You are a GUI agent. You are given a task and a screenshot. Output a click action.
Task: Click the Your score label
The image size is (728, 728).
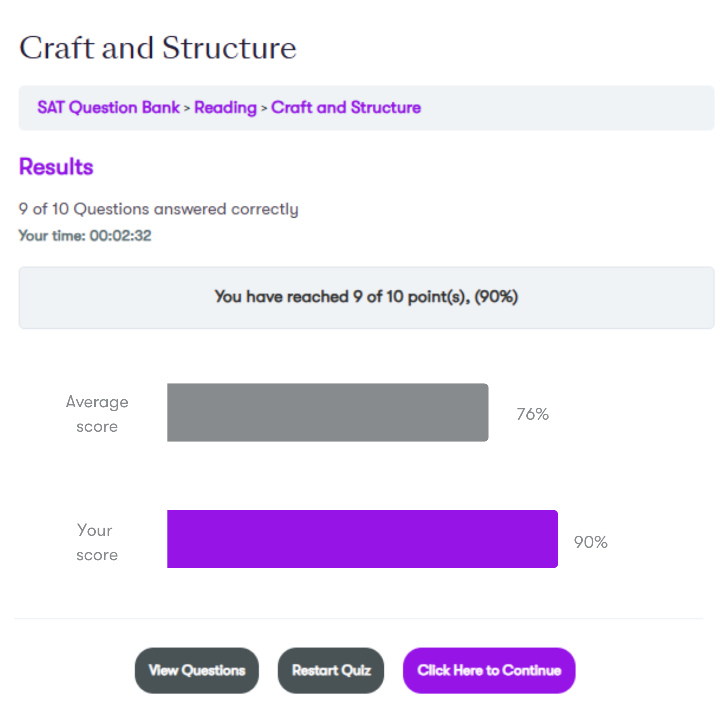(x=97, y=542)
